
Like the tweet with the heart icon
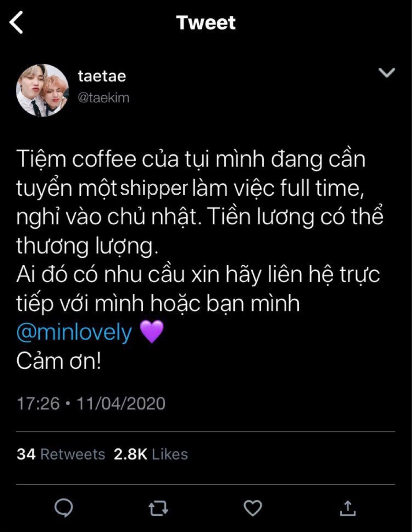click(253, 508)
